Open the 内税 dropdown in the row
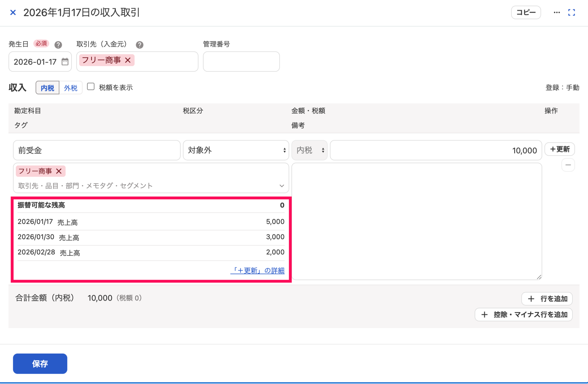 pos(309,150)
